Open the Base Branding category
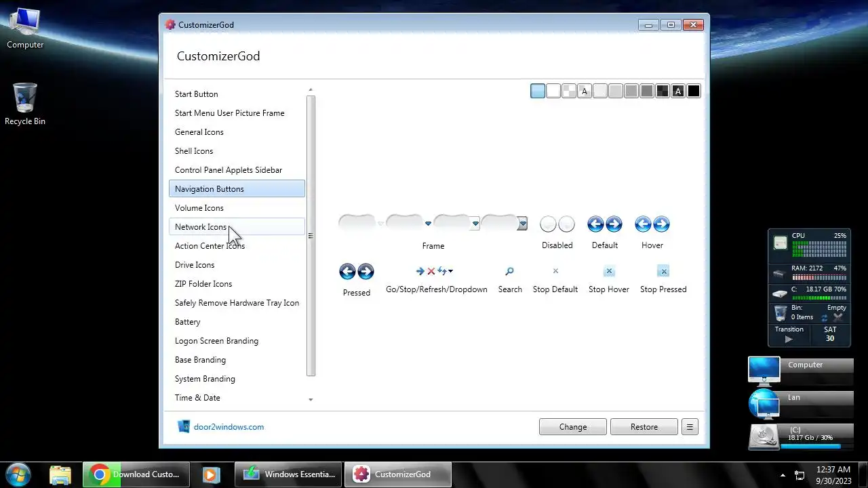 click(x=237, y=360)
